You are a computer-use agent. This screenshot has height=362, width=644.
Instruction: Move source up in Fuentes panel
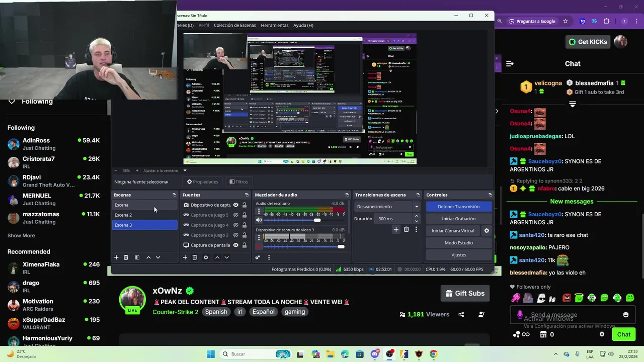pos(217,257)
